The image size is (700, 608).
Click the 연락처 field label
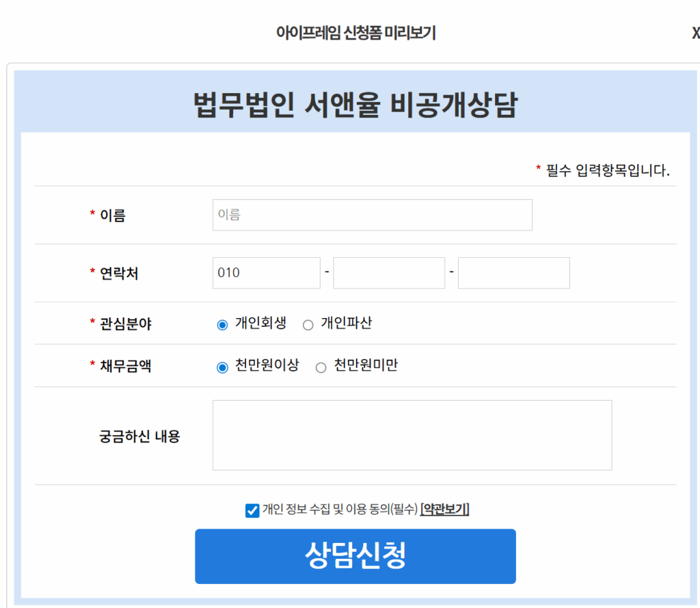click(119, 273)
